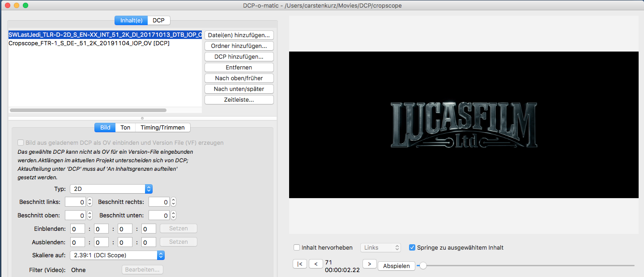This screenshot has height=277, width=644.
Task: Enable the Inhalt hervorheben checkbox
Action: click(297, 247)
